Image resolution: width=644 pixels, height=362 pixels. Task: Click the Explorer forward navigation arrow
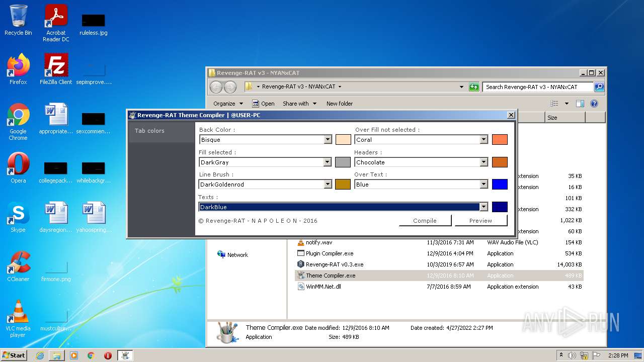[230, 87]
